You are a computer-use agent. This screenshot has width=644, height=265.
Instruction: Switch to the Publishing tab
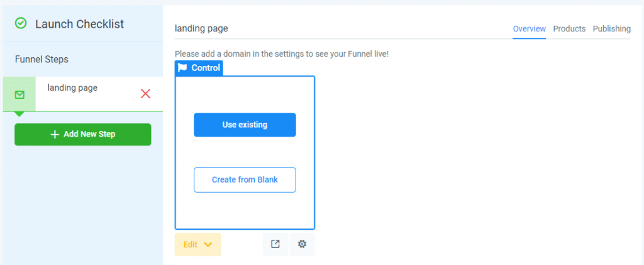click(x=611, y=29)
